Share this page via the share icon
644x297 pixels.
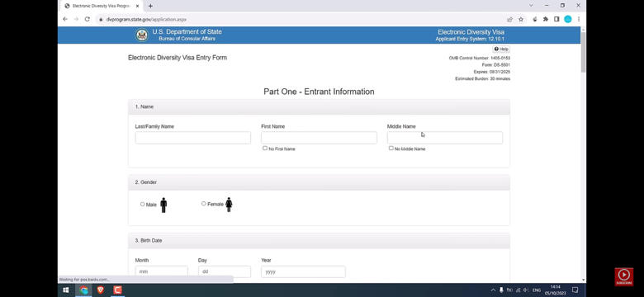tap(509, 19)
